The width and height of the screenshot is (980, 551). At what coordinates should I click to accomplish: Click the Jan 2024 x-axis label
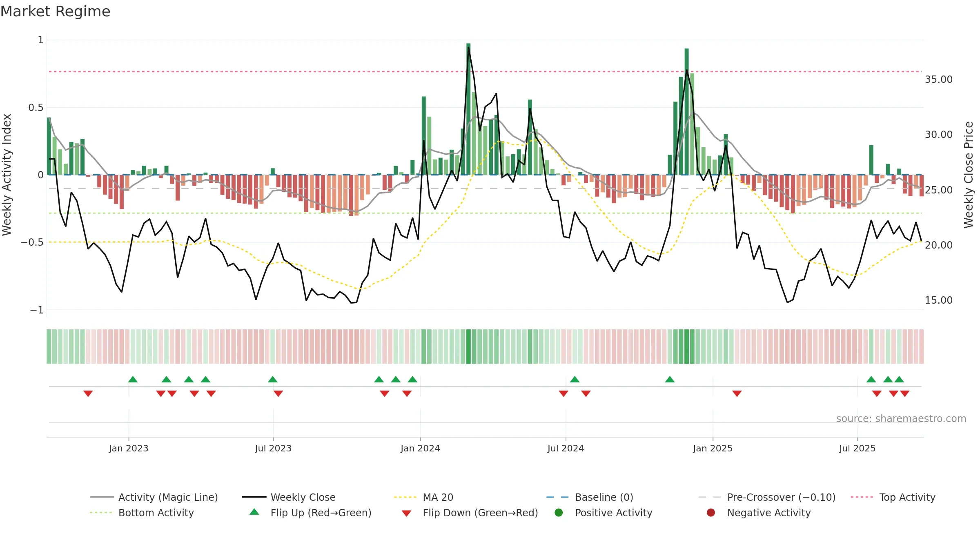tap(420, 448)
